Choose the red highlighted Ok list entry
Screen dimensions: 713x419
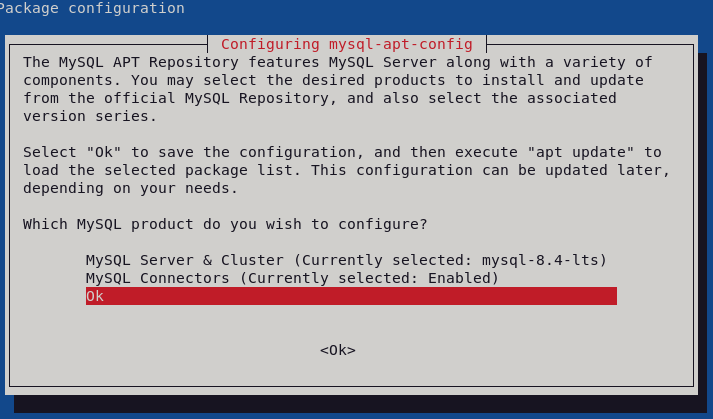click(x=350, y=296)
